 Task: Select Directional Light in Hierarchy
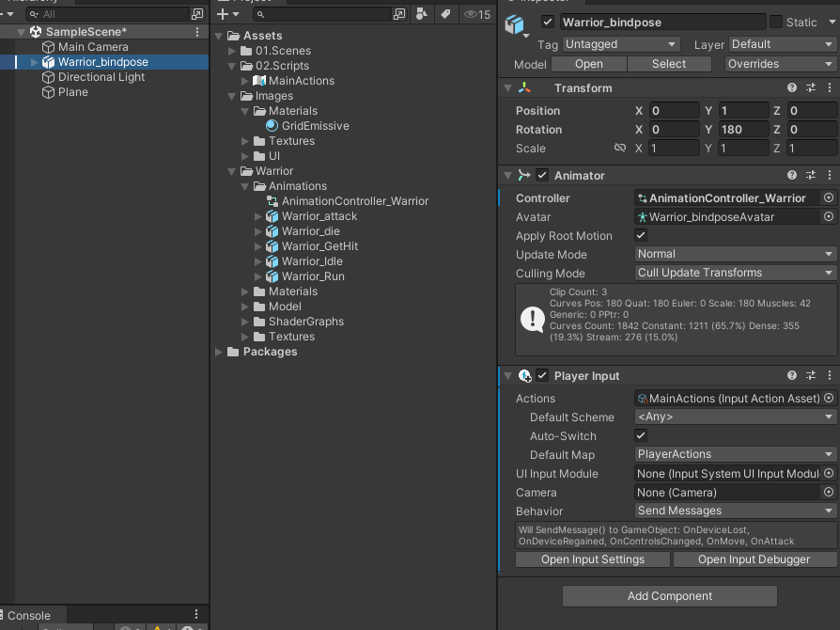tap(101, 77)
